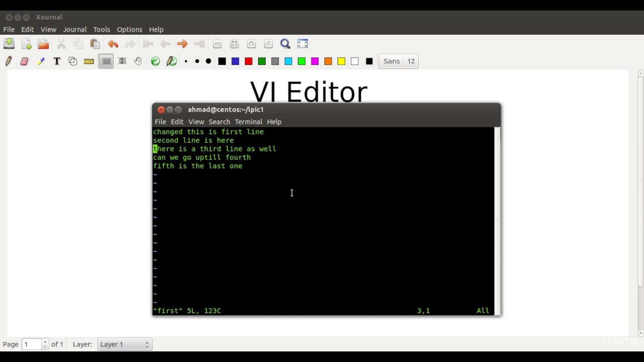Pick the light blue color swatch
The image size is (644, 362).
[288, 61]
